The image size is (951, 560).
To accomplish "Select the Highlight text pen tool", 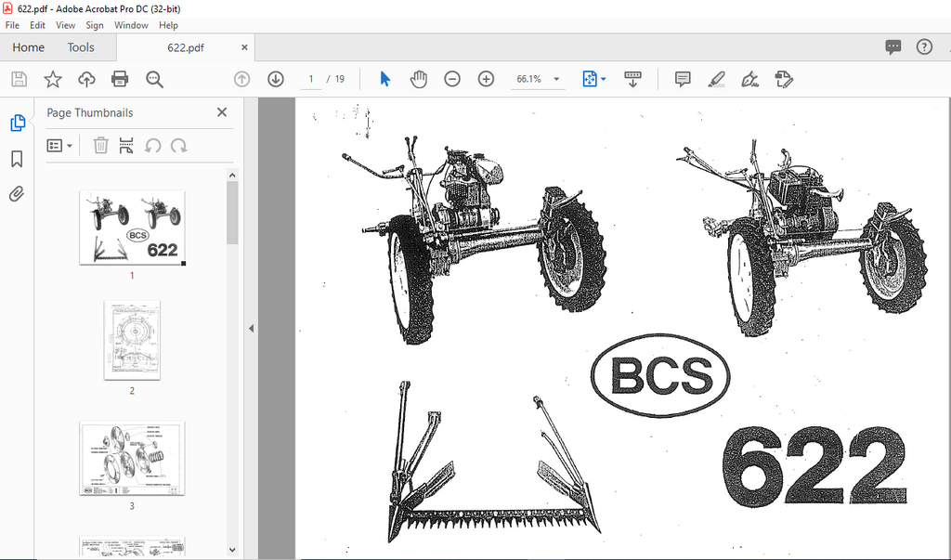I will coord(716,80).
